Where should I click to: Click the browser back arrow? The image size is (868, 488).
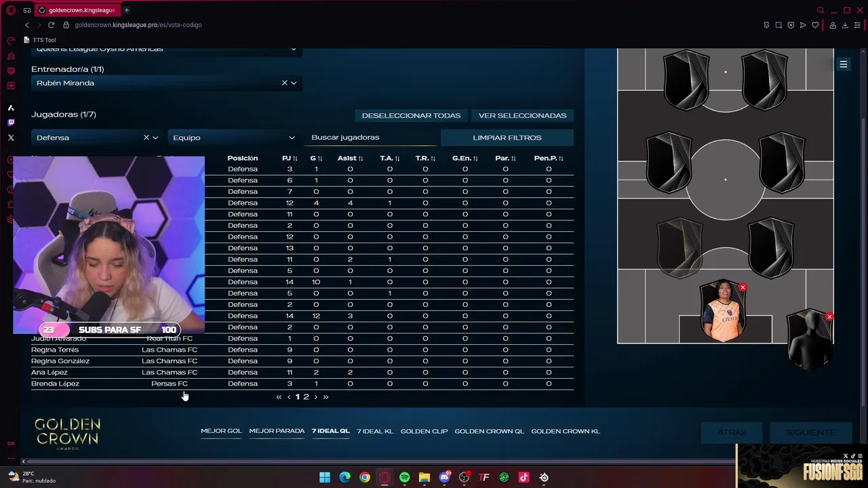point(27,25)
